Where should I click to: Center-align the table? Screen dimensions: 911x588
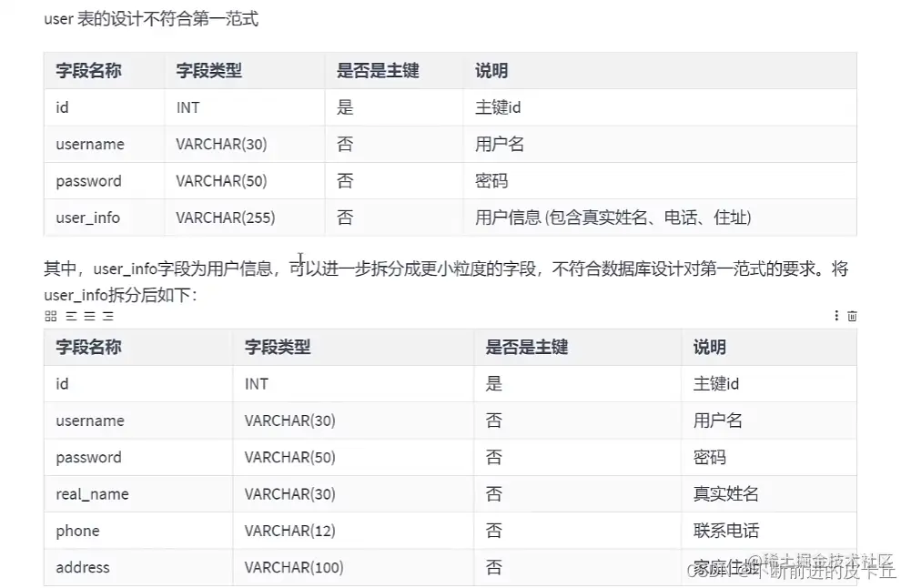click(89, 316)
